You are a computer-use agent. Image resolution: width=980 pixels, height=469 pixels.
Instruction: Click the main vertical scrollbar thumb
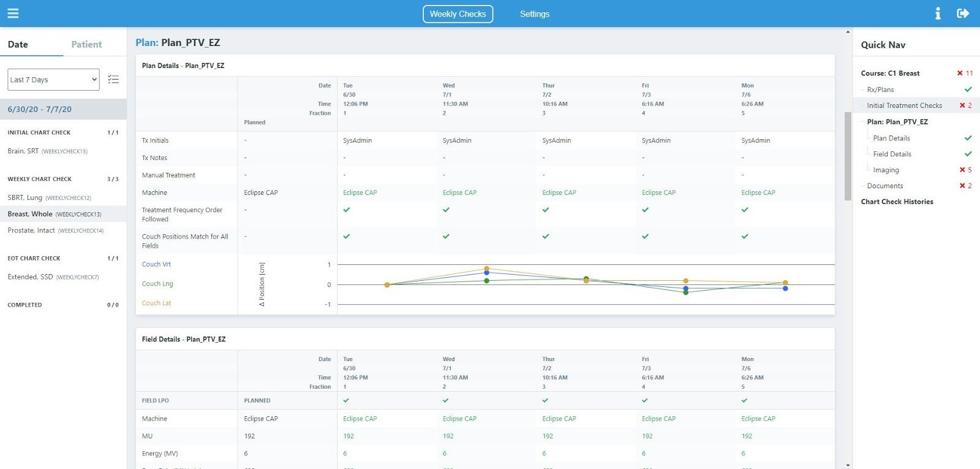[848, 156]
